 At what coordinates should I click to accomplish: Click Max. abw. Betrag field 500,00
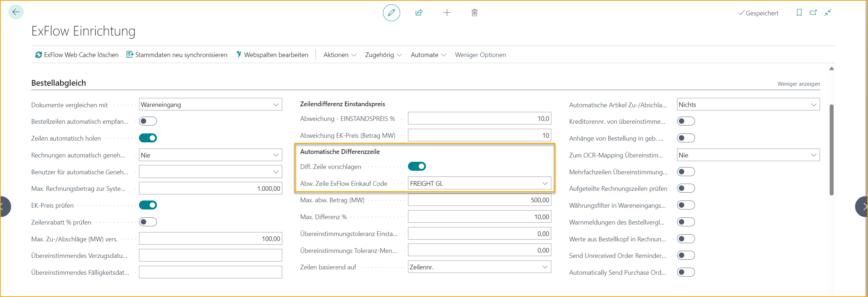pos(479,200)
